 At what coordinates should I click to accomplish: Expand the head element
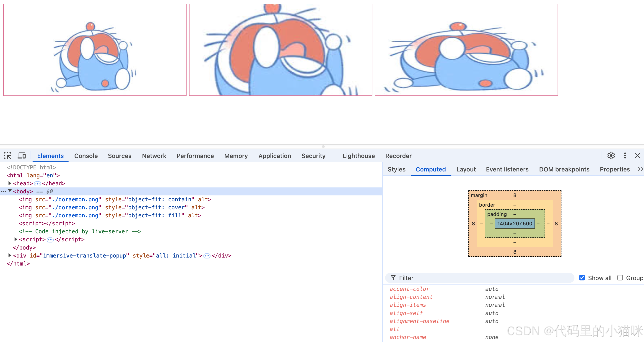point(10,183)
